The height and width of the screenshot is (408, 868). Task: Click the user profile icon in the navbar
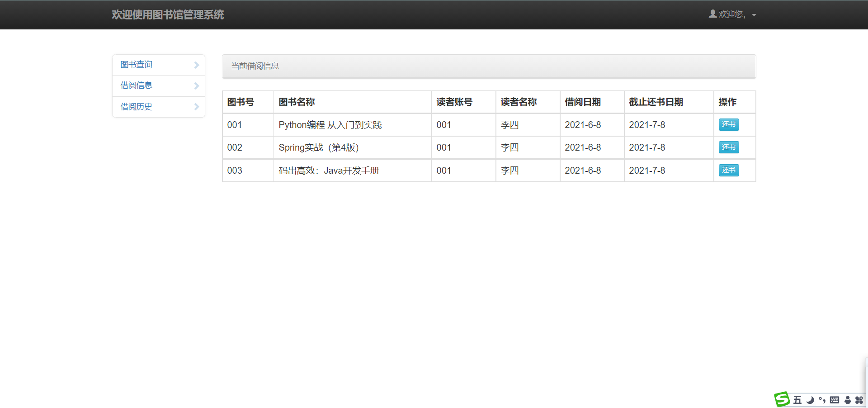pos(712,14)
